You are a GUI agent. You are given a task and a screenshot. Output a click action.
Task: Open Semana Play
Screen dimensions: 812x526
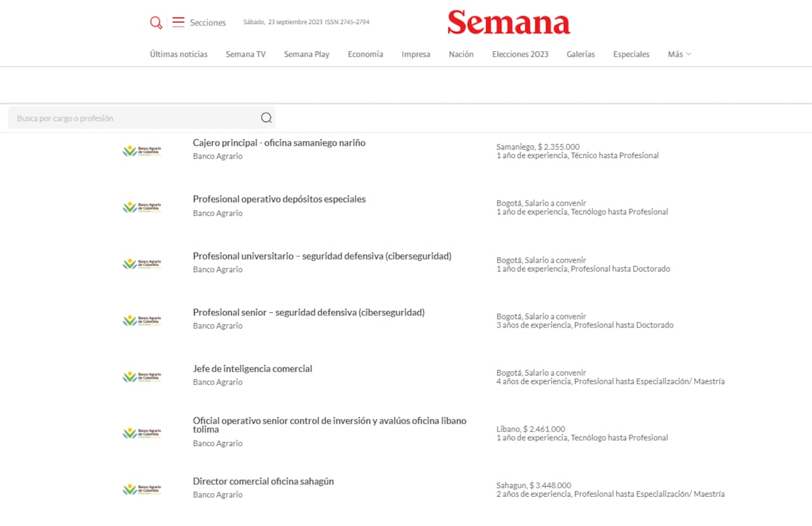[306, 55]
